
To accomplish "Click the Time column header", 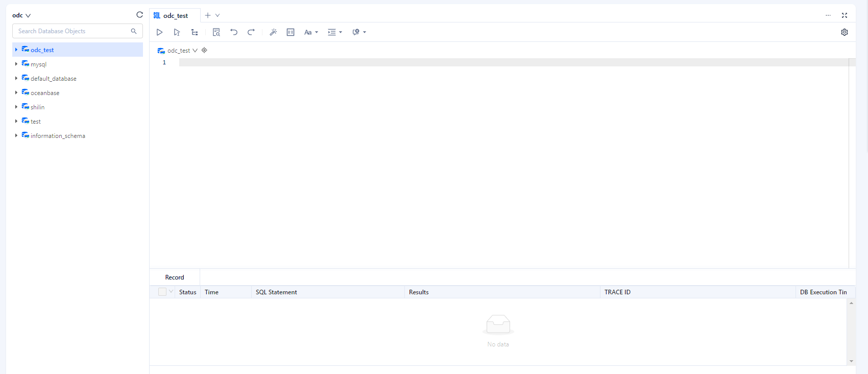I will [x=226, y=292].
